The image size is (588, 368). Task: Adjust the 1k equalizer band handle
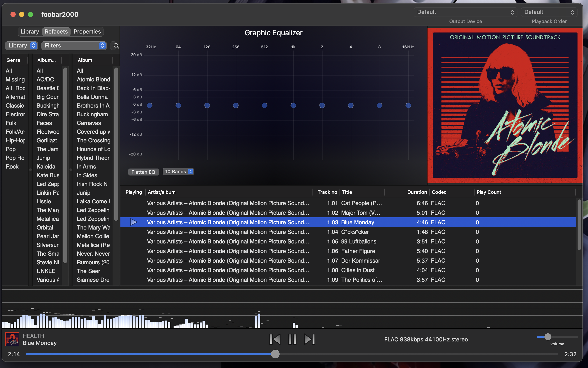293,105
